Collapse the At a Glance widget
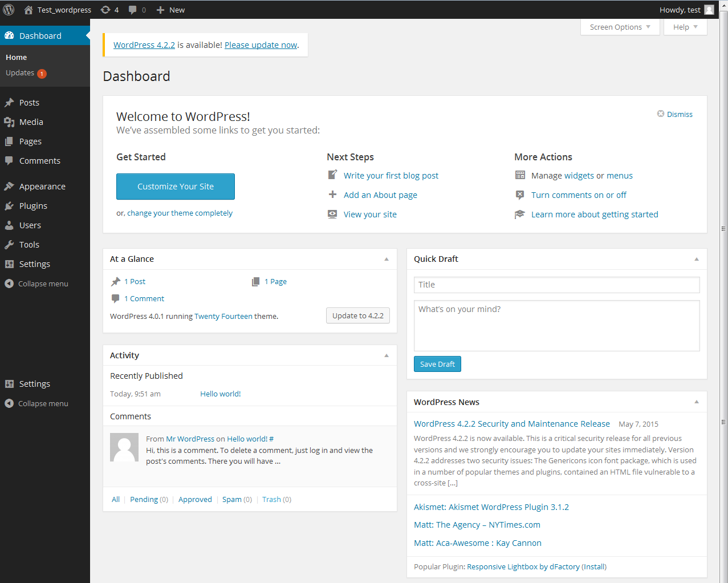The width and height of the screenshot is (728, 583). click(x=387, y=259)
